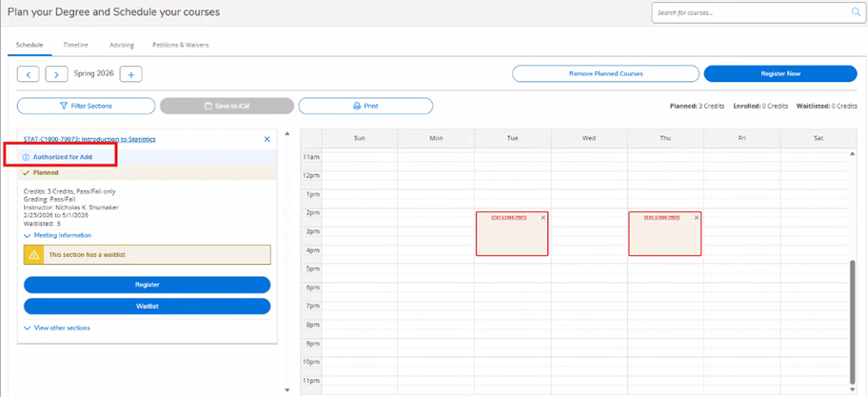Click the Authorized for Add info icon

tap(27, 157)
